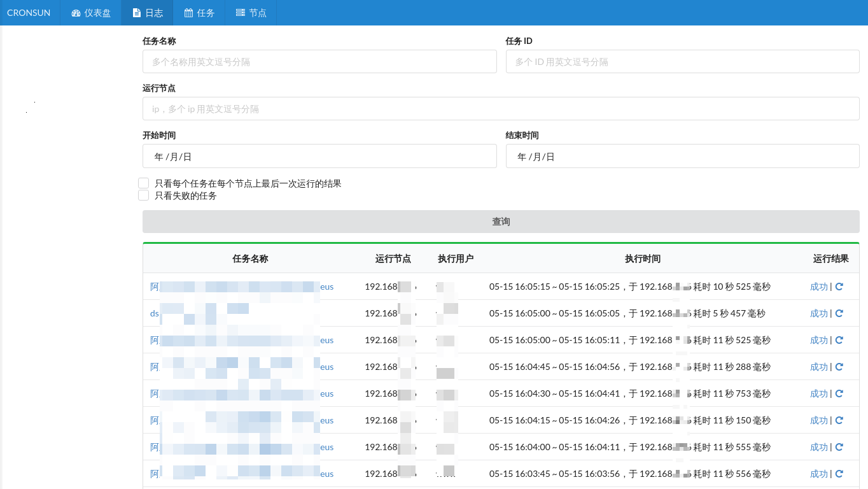Screen dimensions: 868x489
Task: Switch to the 仪表盘 dashboard tab
Action: 91,13
